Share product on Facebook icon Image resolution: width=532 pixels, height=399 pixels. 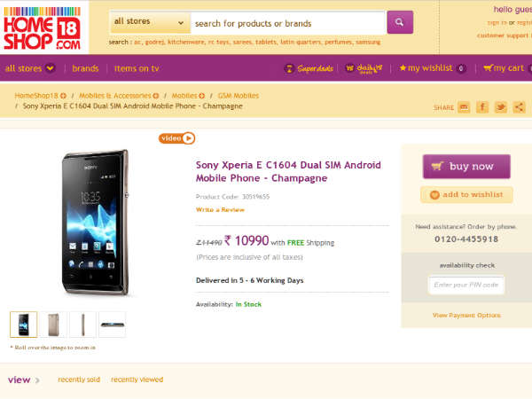point(482,107)
